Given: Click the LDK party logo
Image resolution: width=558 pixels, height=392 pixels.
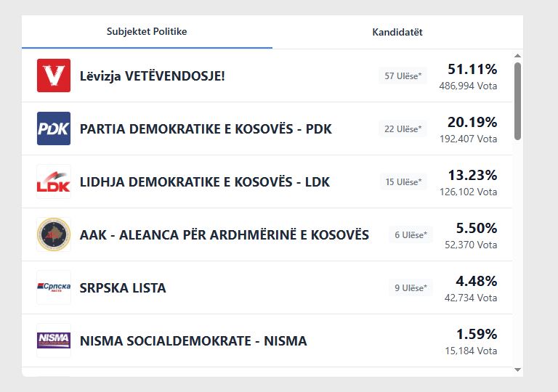Looking at the screenshot, I should click(54, 181).
